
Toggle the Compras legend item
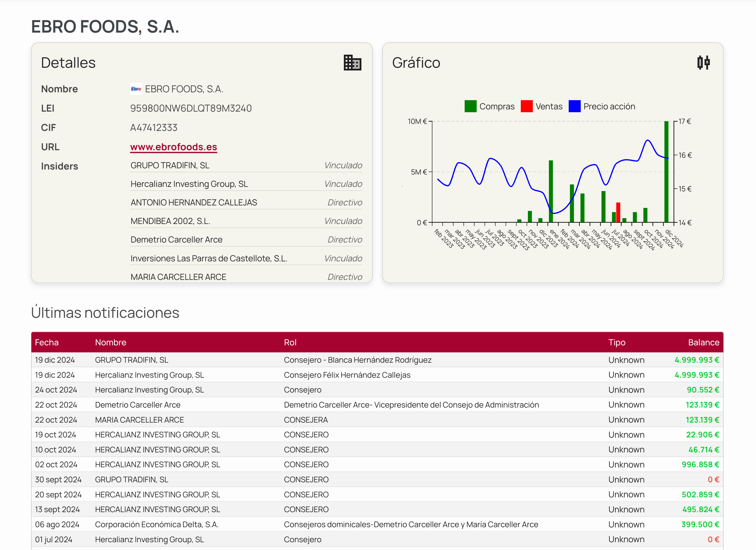point(489,106)
